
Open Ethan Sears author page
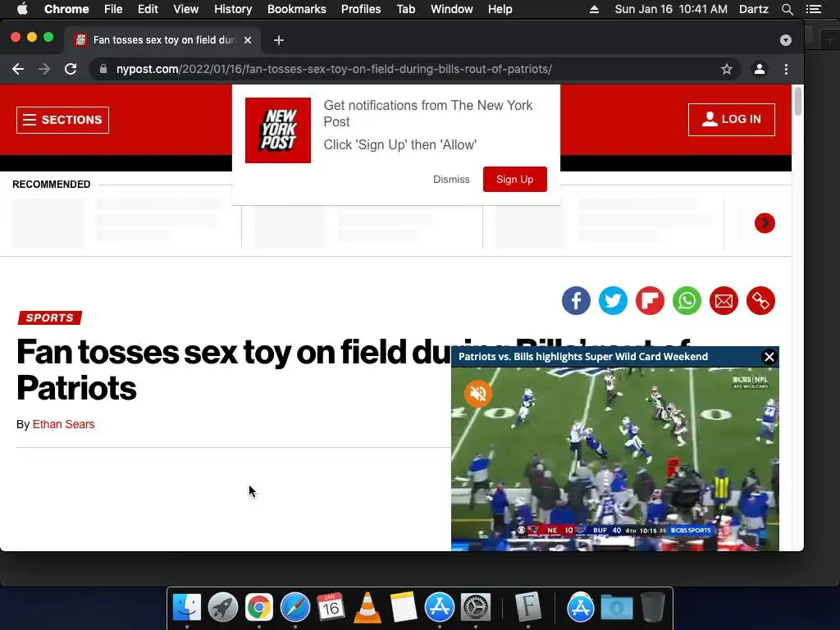63,424
